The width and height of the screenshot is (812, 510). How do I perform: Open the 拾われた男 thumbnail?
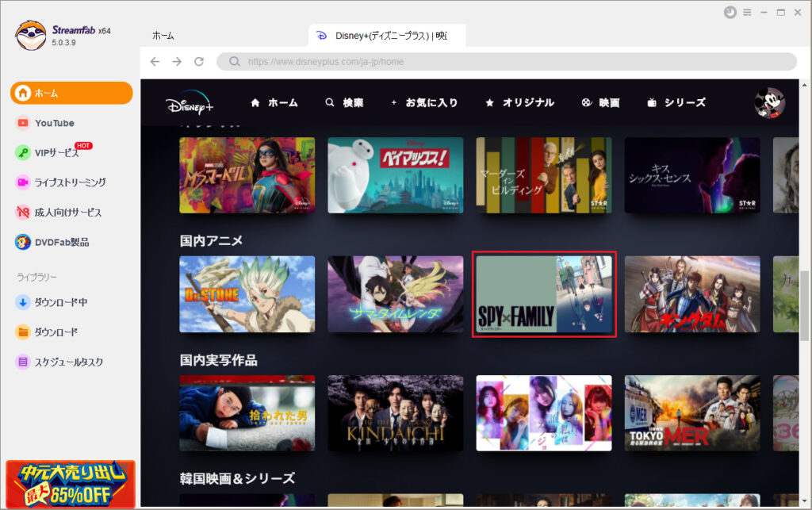247,413
